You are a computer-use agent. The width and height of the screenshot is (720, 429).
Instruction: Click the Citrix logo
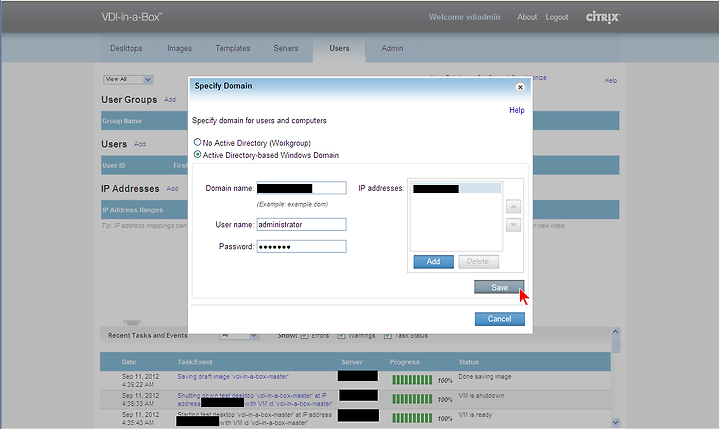point(602,17)
